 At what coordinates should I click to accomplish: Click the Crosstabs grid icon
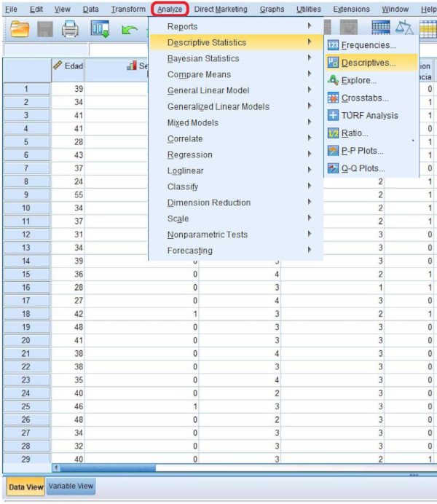[333, 98]
